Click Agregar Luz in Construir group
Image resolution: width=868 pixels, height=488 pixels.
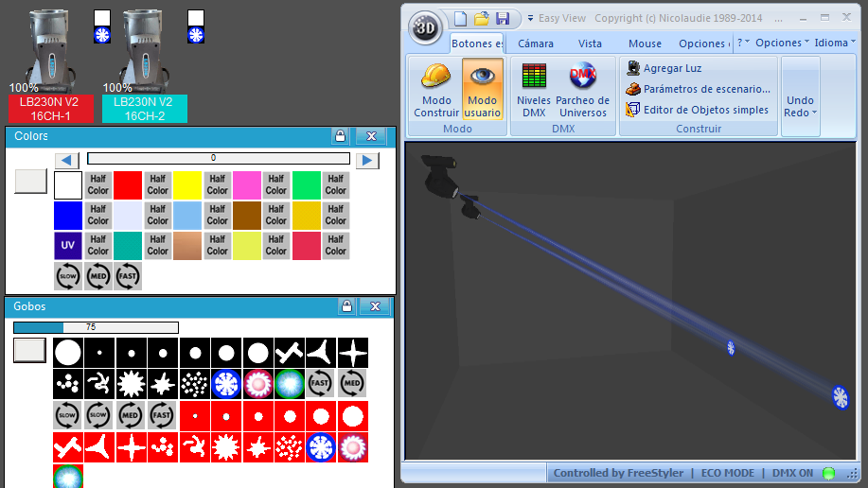(x=664, y=68)
